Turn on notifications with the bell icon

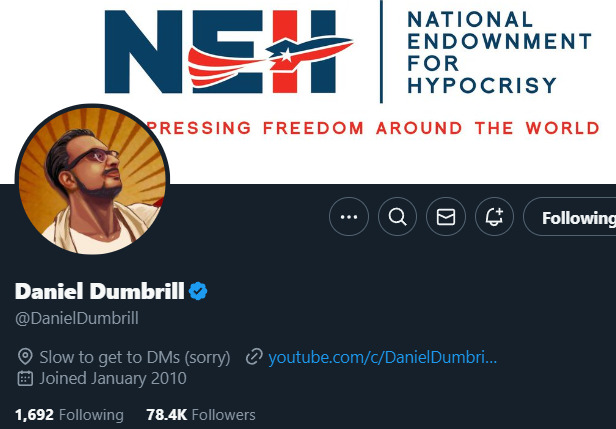494,217
